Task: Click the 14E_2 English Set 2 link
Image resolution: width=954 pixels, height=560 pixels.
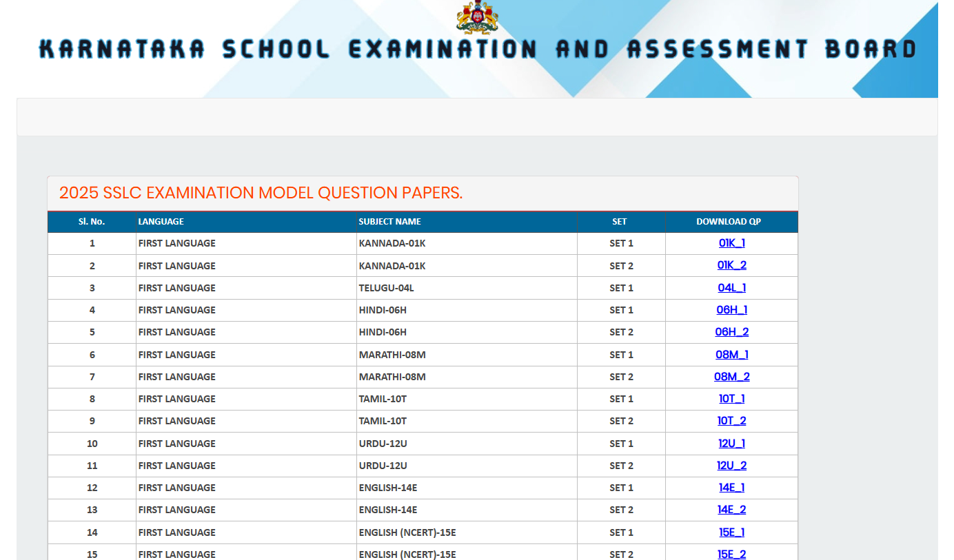Action: [731, 510]
